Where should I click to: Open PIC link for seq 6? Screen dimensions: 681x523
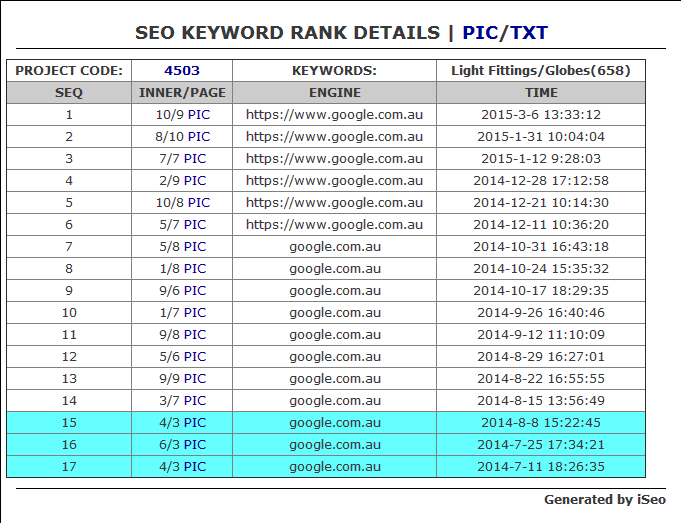point(195,225)
